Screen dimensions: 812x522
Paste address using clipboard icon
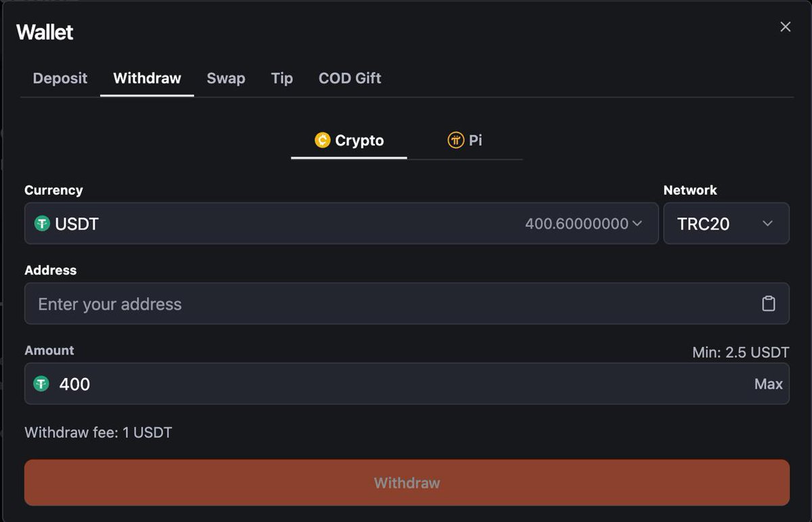point(768,304)
